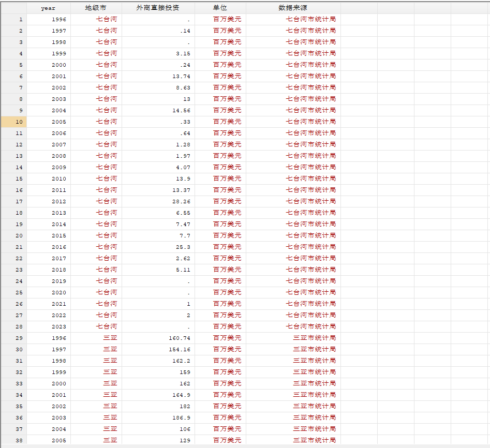Click the value .14 in row 2
The image size is (490, 448).
(185, 31)
